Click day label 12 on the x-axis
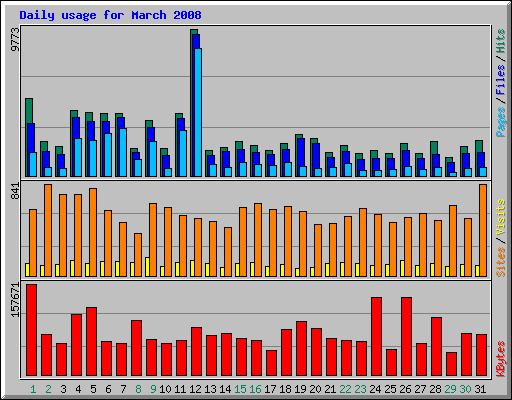512x400 pixels. pos(195,389)
